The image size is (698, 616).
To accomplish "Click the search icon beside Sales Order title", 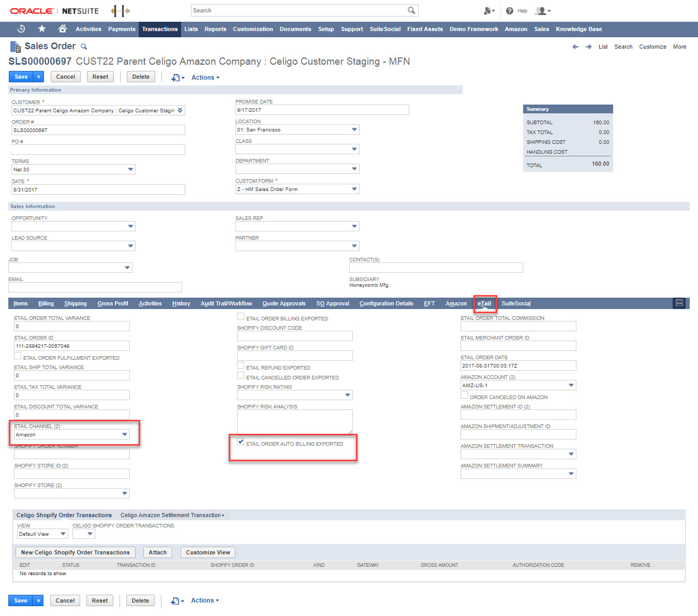I will (x=84, y=47).
